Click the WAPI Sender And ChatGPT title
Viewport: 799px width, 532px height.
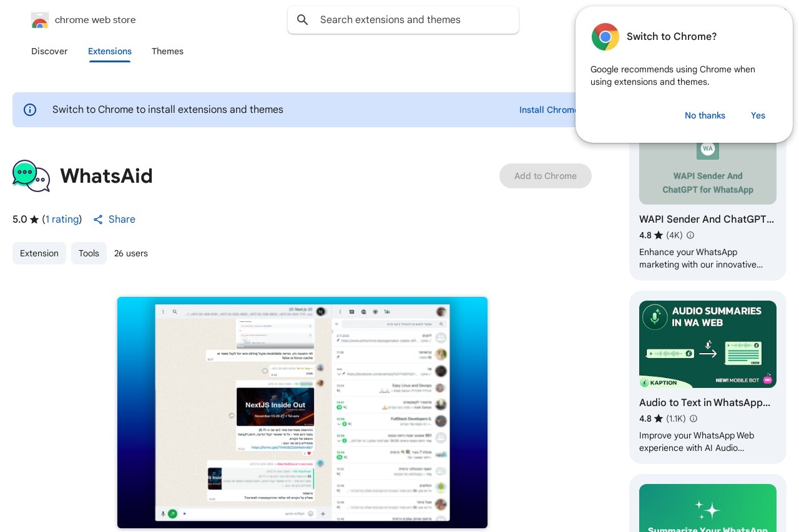click(x=707, y=220)
